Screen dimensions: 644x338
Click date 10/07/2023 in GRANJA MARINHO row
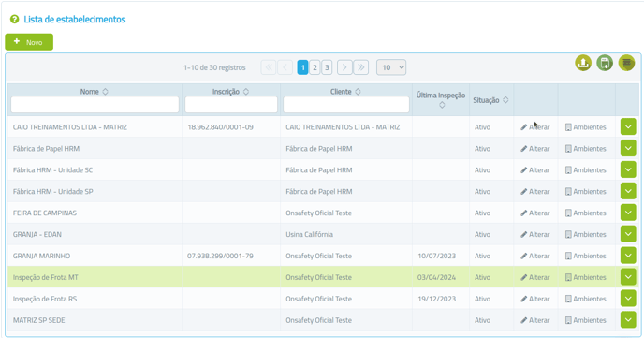click(436, 256)
